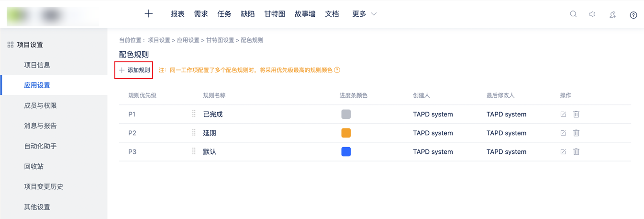Delete the 默认 rule
The image size is (644, 219).
(x=577, y=151)
